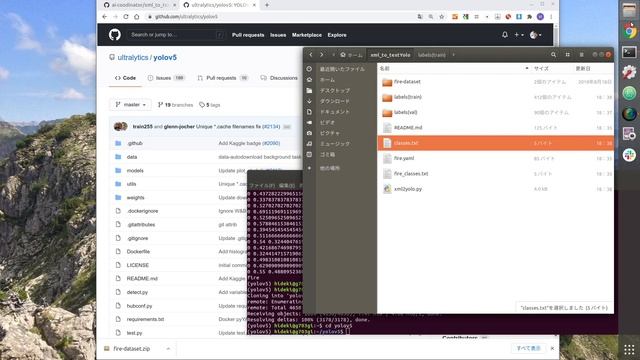The width and height of the screenshot is (640, 360).
Task: Go forward in the file manager
Action: (322, 55)
